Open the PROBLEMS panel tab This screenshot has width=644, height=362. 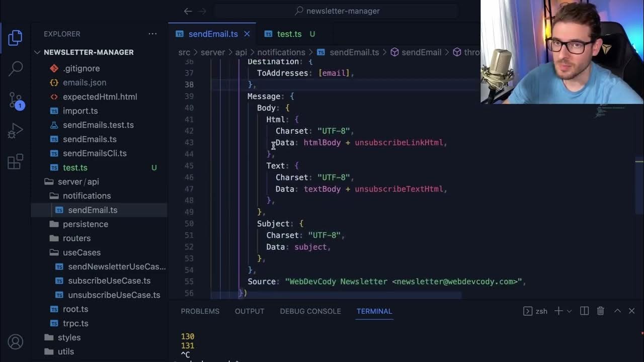click(200, 311)
